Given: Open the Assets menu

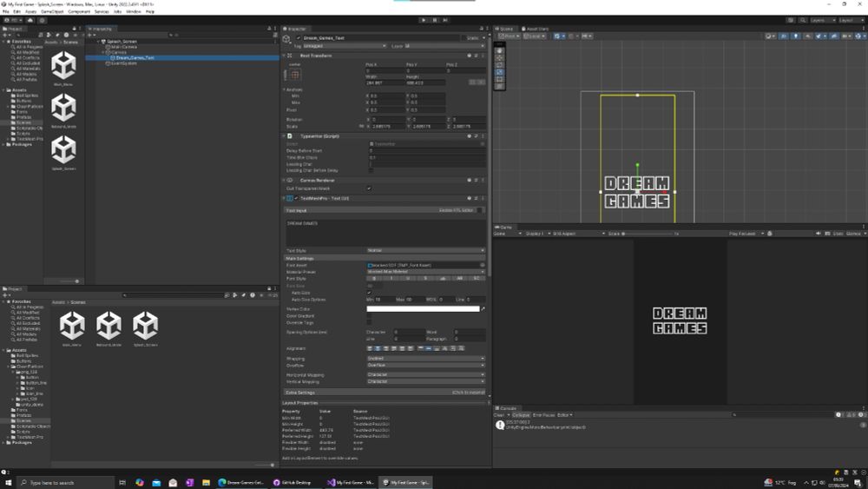Looking at the screenshot, I should point(31,11).
